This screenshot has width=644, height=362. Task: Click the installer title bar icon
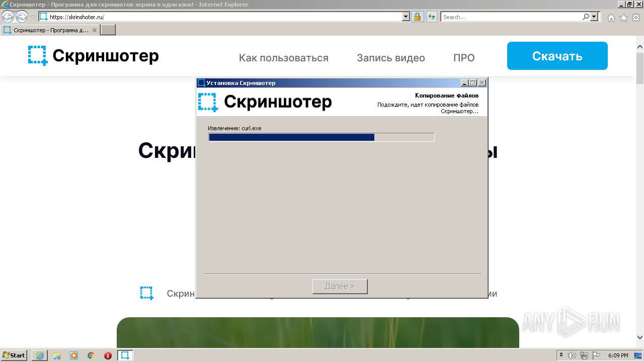201,83
